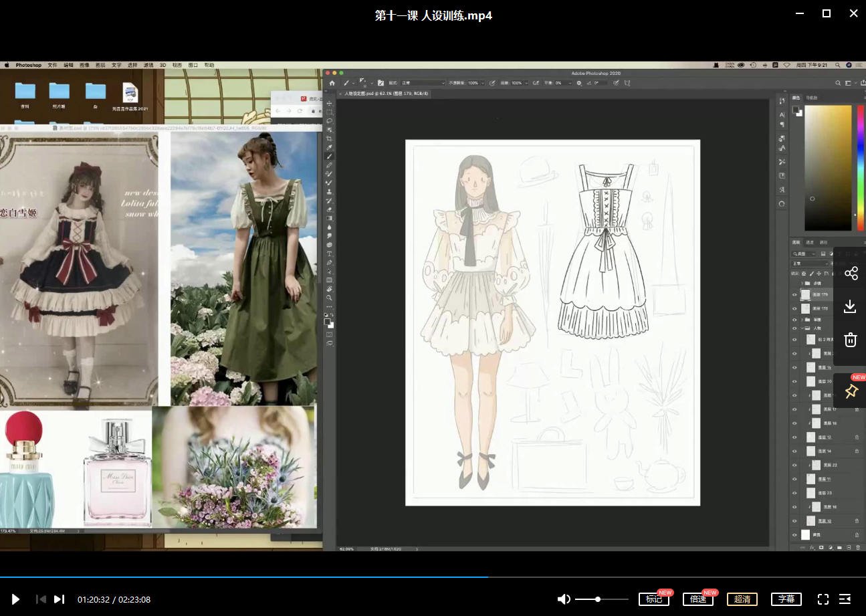The width and height of the screenshot is (866, 616).
Task: Toggle visibility of layer 图层 23
Action: tap(794, 493)
